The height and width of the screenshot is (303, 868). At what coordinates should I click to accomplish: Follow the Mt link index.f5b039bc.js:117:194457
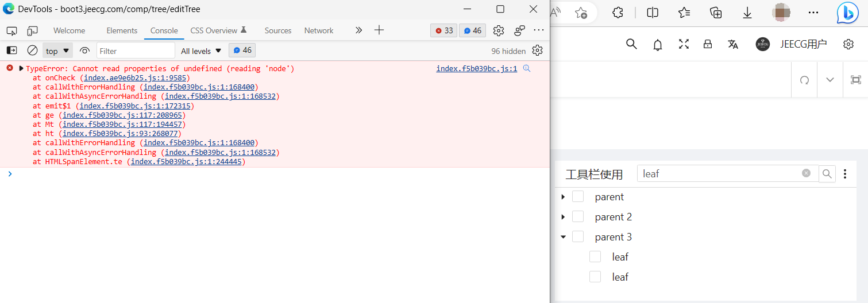tap(122, 124)
